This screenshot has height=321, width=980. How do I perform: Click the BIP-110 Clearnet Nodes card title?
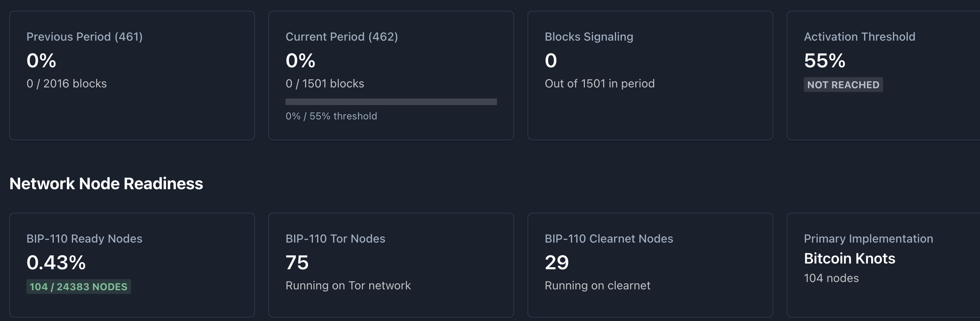pyautogui.click(x=609, y=239)
